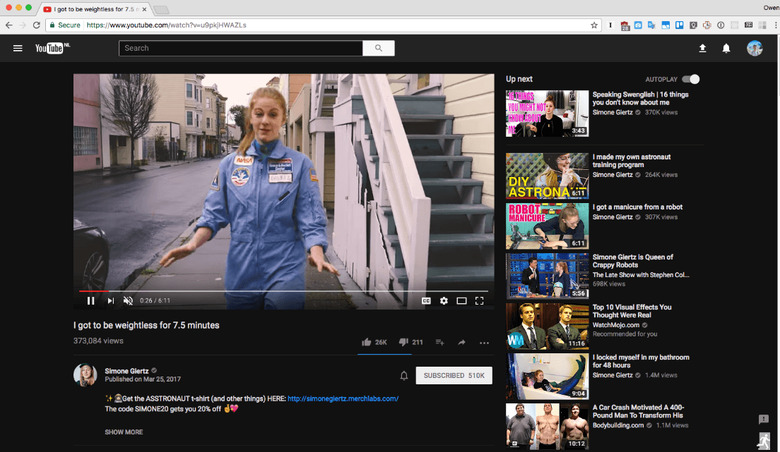Click the translate extension icon
The height and width of the screenshot is (452, 780).
click(x=651, y=25)
